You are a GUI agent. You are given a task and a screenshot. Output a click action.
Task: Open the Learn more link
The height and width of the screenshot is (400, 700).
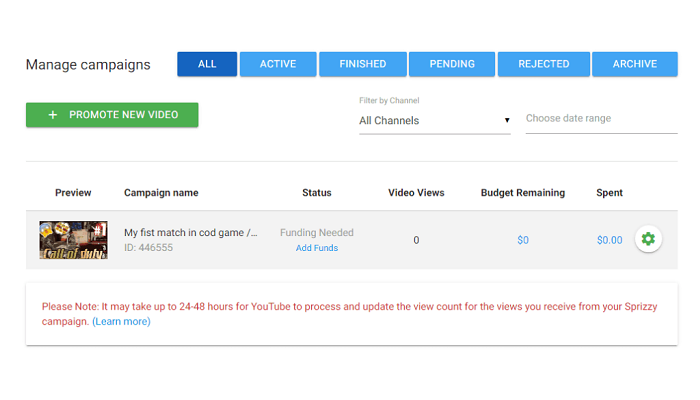(121, 321)
